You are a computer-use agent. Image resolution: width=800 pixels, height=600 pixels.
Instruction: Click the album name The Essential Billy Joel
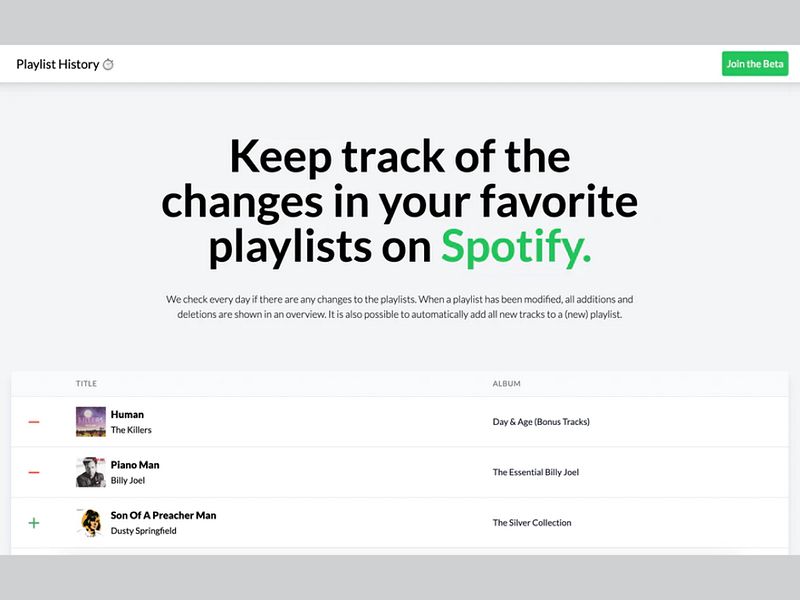[x=536, y=471]
